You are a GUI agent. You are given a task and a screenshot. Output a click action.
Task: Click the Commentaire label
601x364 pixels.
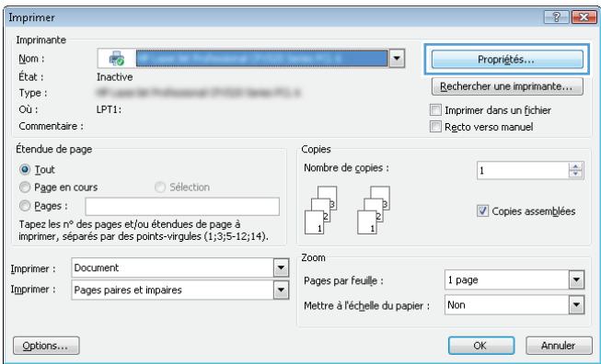[x=51, y=126]
